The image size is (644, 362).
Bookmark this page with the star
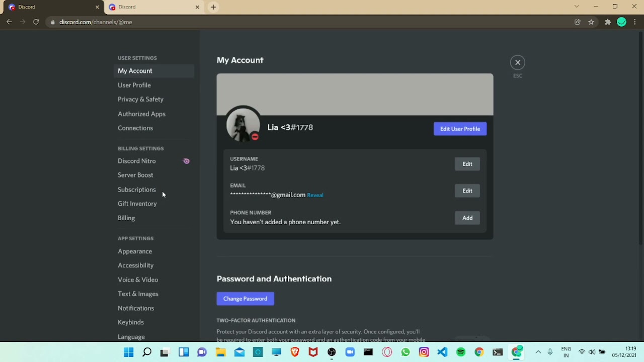click(591, 22)
